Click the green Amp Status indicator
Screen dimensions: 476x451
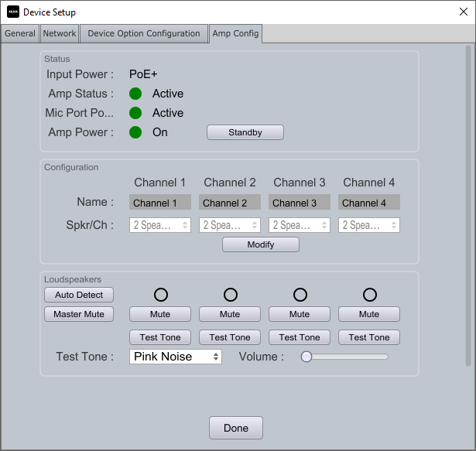pyautogui.click(x=135, y=94)
